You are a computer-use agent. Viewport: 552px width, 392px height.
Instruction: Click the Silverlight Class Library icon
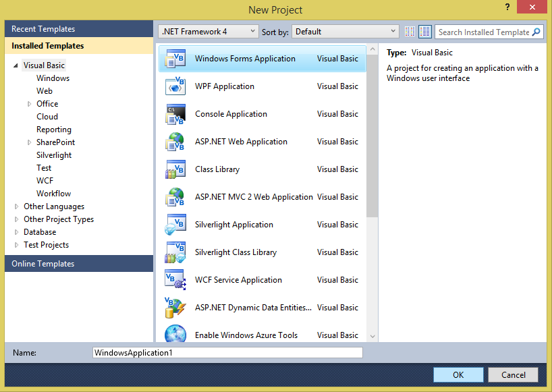[175, 252]
